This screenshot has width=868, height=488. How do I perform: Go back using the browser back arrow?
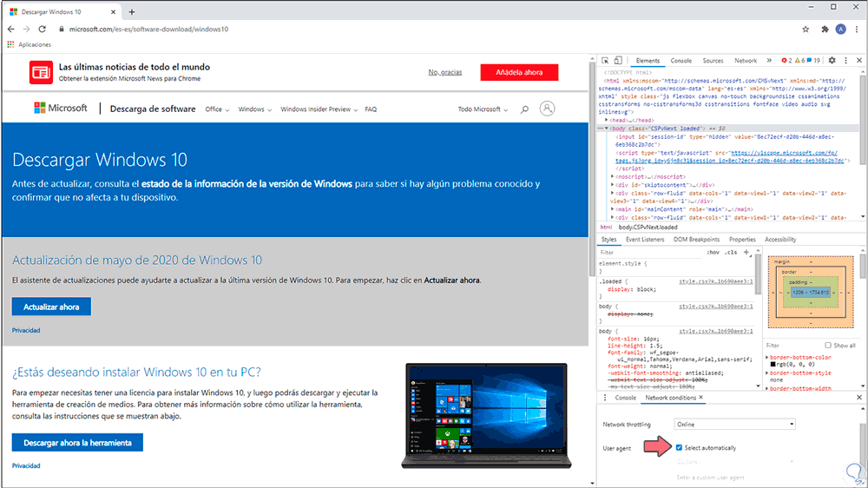click(11, 29)
